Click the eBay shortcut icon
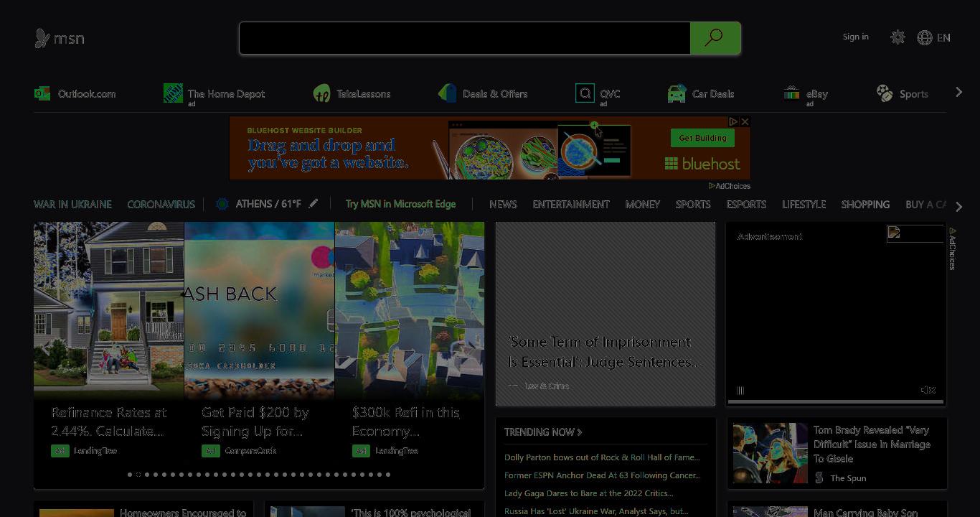The height and width of the screenshot is (517, 980). coord(792,93)
